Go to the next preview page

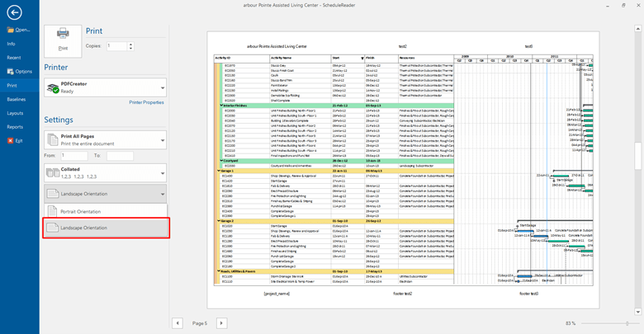click(221, 323)
